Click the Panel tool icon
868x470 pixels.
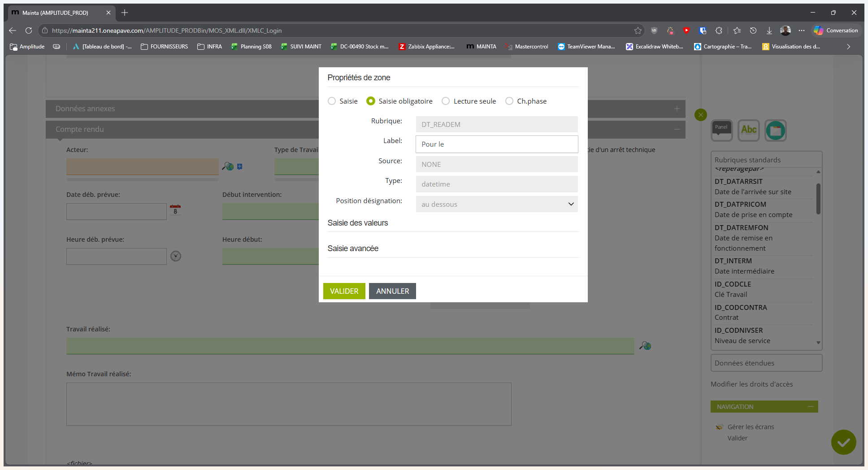(721, 130)
